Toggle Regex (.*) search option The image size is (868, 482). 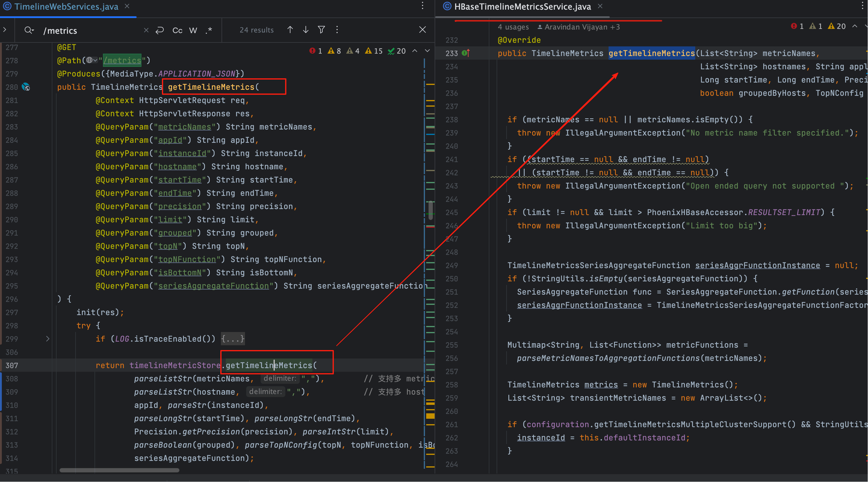click(x=209, y=30)
